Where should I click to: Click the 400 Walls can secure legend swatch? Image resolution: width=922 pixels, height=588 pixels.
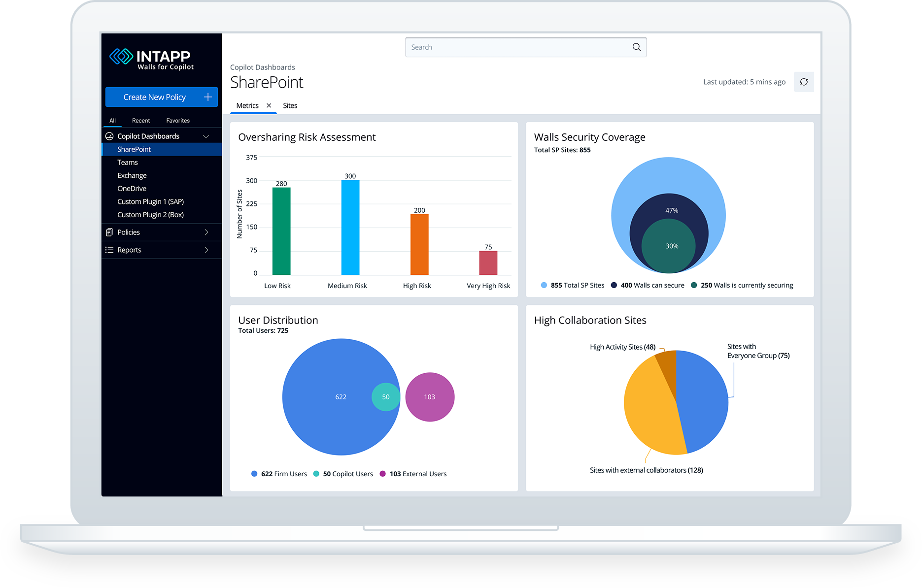tap(614, 285)
